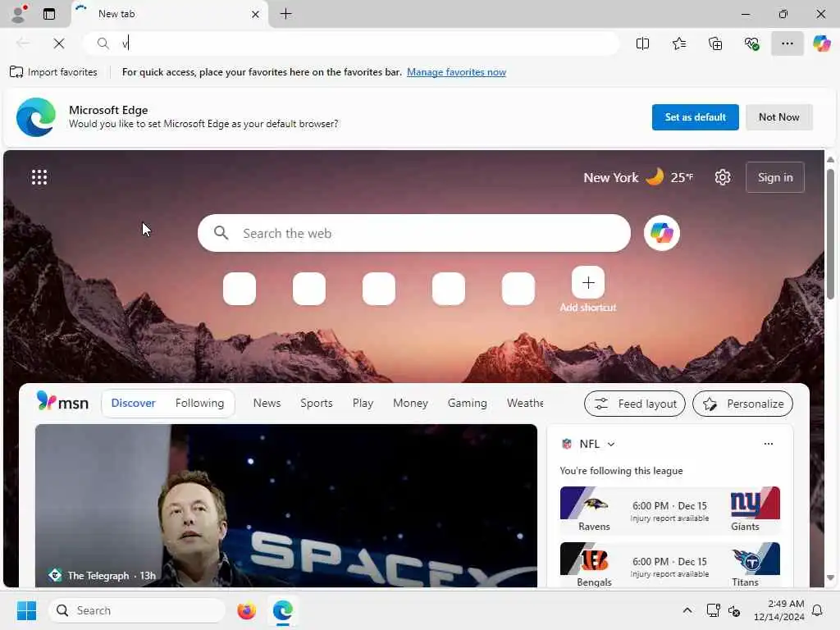Click the Edge taskbar icon

(283, 610)
